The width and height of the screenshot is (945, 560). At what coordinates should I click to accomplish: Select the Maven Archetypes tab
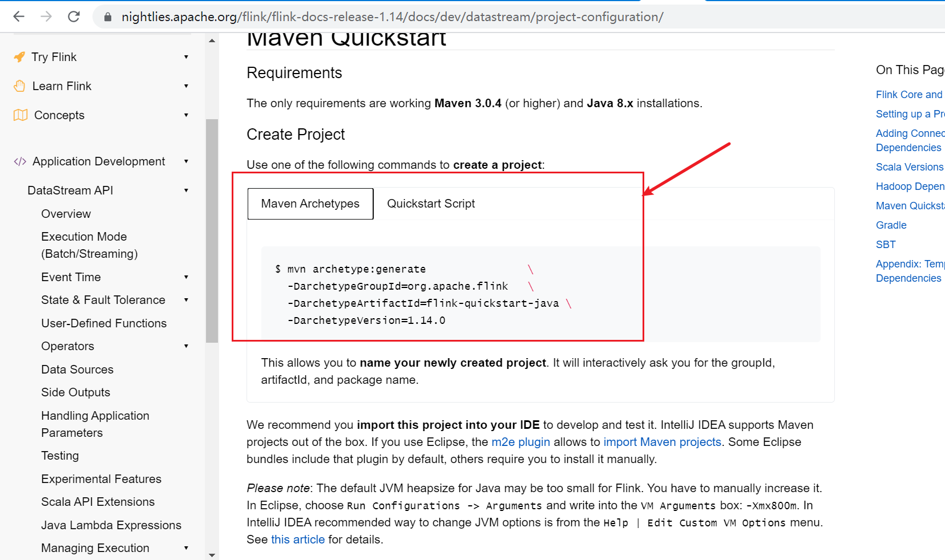pos(310,204)
